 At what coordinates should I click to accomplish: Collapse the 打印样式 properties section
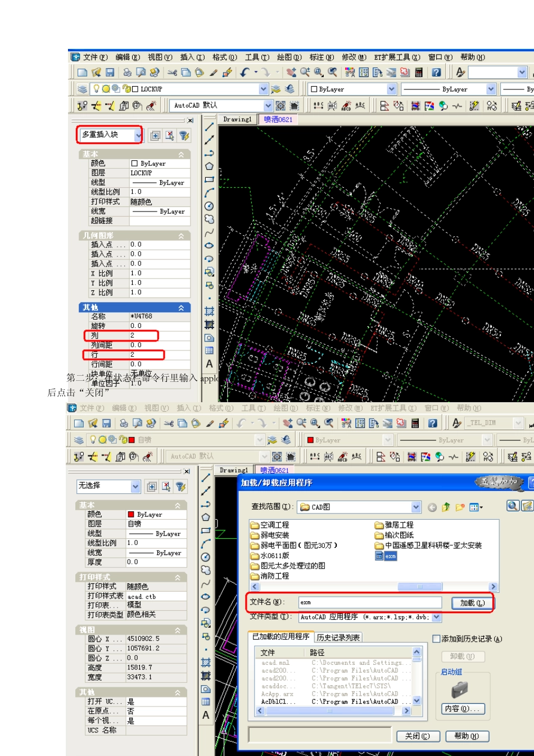point(178,578)
